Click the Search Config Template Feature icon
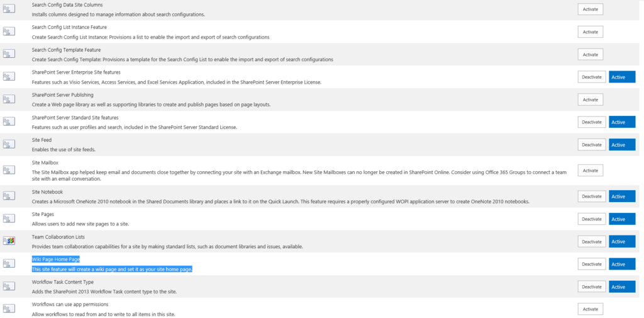 (x=9, y=54)
